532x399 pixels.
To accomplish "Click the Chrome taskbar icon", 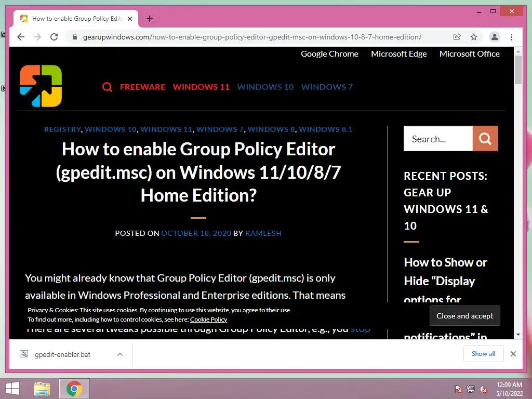I will [74, 389].
